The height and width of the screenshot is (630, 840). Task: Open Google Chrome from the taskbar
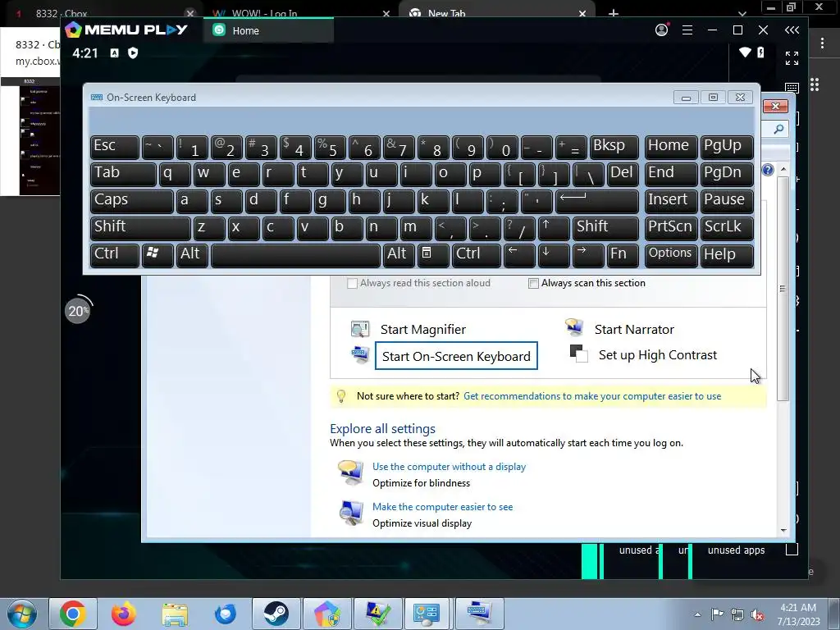(x=73, y=614)
